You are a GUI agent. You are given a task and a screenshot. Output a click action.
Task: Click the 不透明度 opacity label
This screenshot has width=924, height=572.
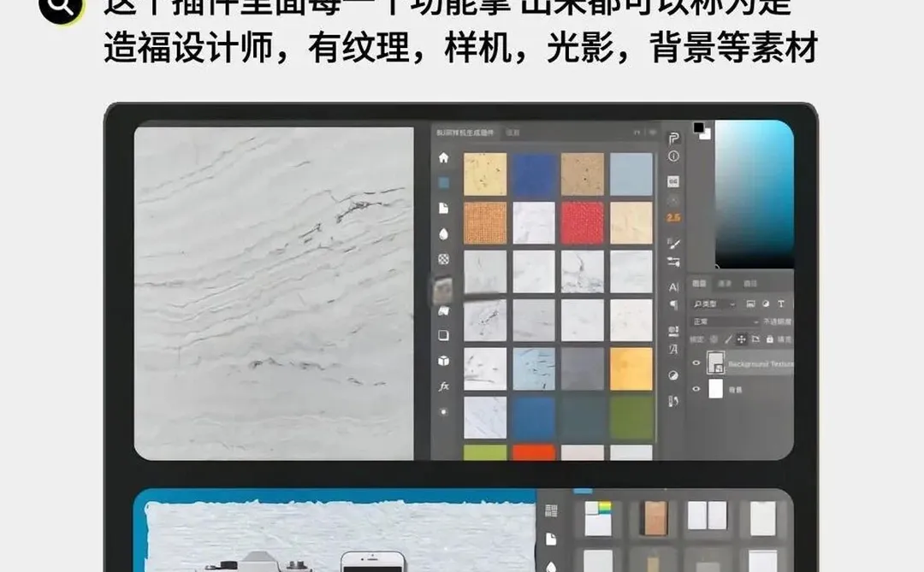[x=777, y=321]
